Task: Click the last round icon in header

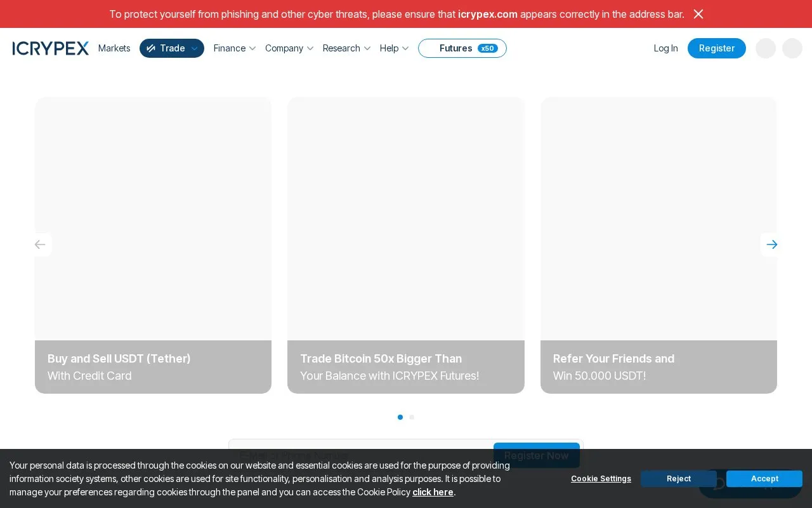Action: point(792,48)
